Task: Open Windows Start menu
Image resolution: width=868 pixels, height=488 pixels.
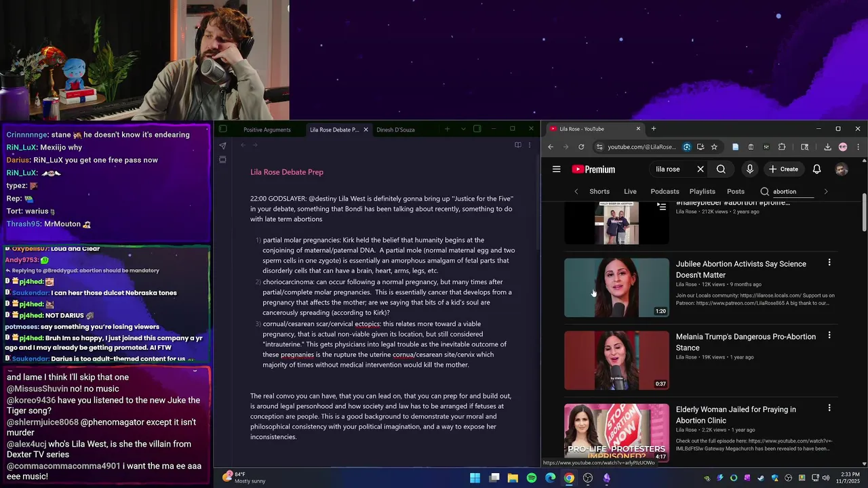Action: 475,478
